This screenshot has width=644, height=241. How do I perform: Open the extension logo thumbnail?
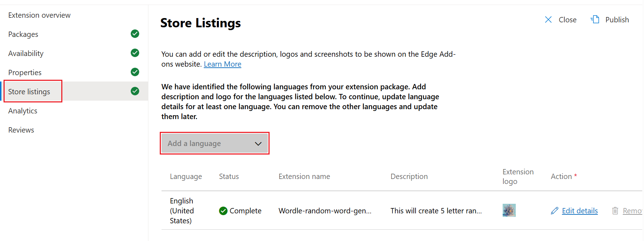(x=509, y=211)
